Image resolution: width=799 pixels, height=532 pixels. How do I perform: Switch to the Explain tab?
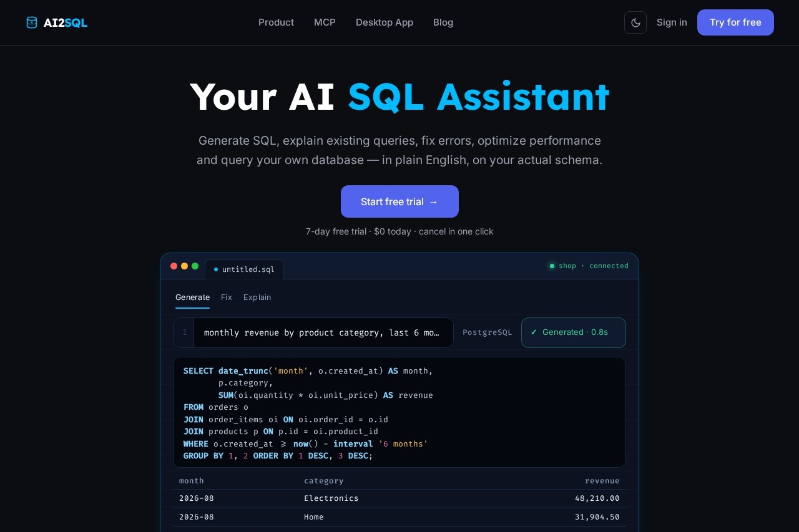pyautogui.click(x=257, y=297)
